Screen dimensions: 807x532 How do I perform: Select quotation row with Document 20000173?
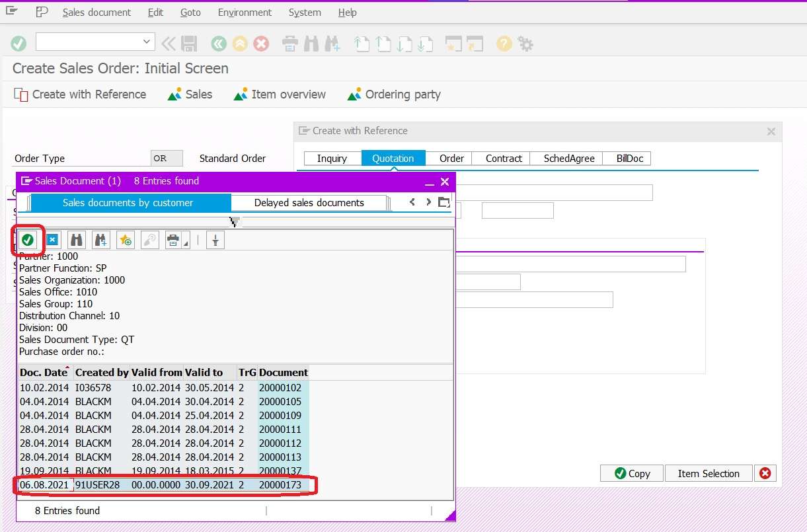(x=165, y=485)
